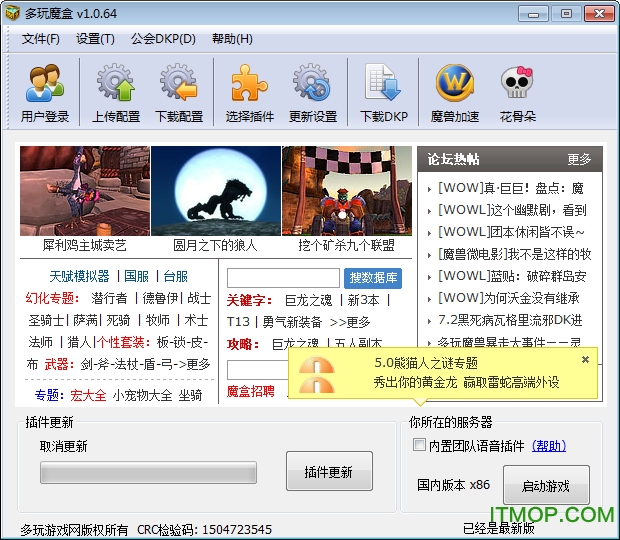Open post [WOW]为何沃金没有继承
This screenshot has height=540, width=620.
pos(509,298)
